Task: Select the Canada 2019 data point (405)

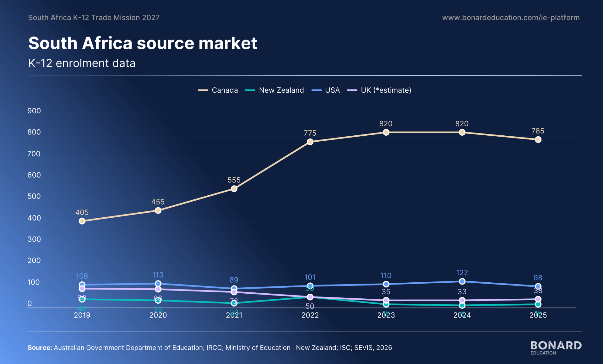Action: tap(82, 221)
